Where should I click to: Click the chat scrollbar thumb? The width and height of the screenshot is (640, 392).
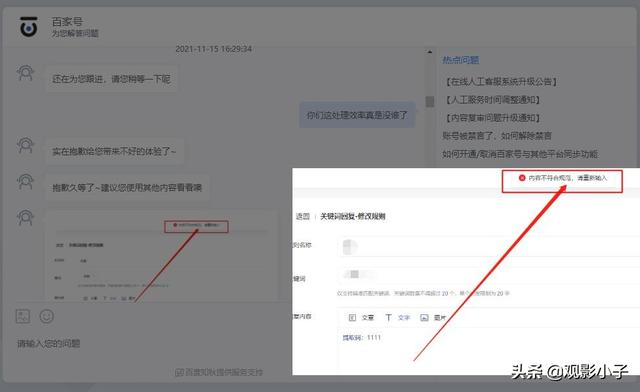429,101
